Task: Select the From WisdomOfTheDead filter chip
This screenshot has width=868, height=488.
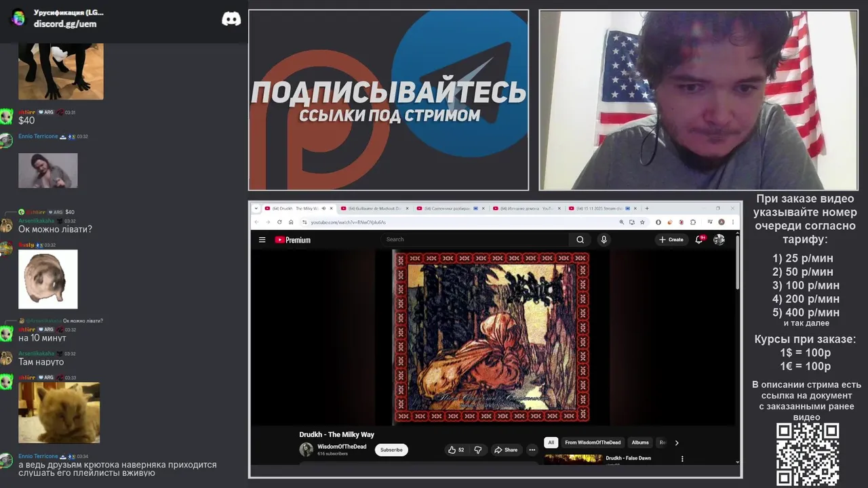Action: [593, 443]
